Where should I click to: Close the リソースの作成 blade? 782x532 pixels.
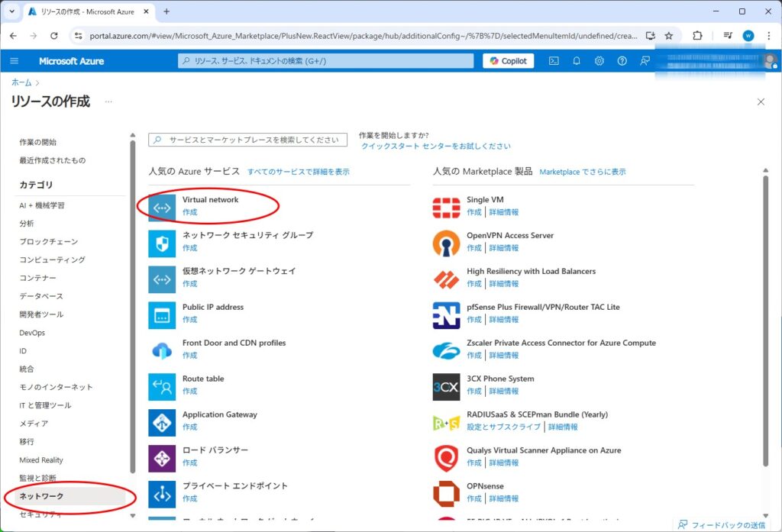761,102
